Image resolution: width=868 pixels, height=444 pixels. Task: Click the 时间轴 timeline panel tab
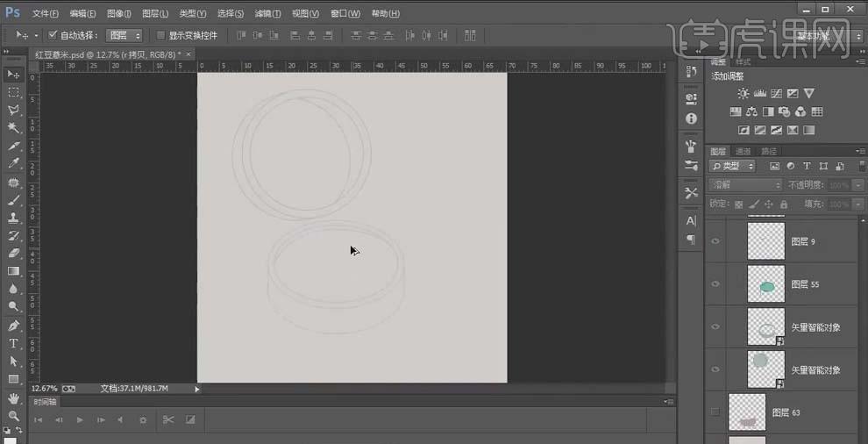tap(46, 402)
